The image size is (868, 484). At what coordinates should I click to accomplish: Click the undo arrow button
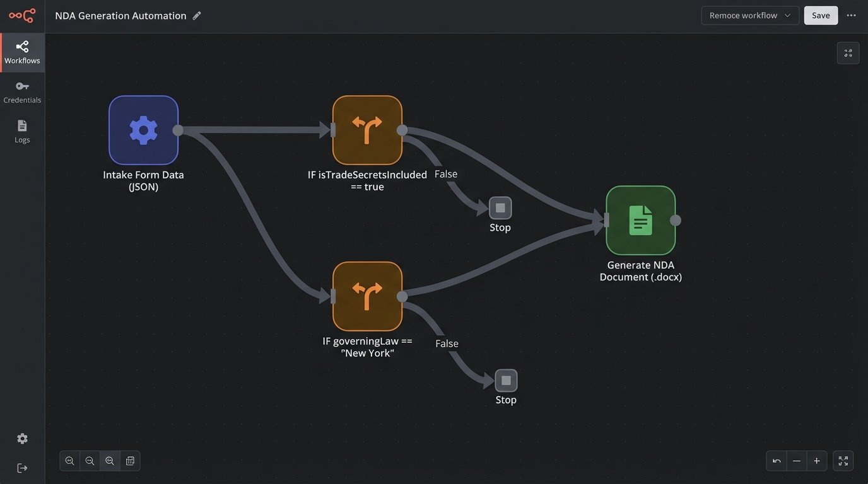[x=777, y=461]
